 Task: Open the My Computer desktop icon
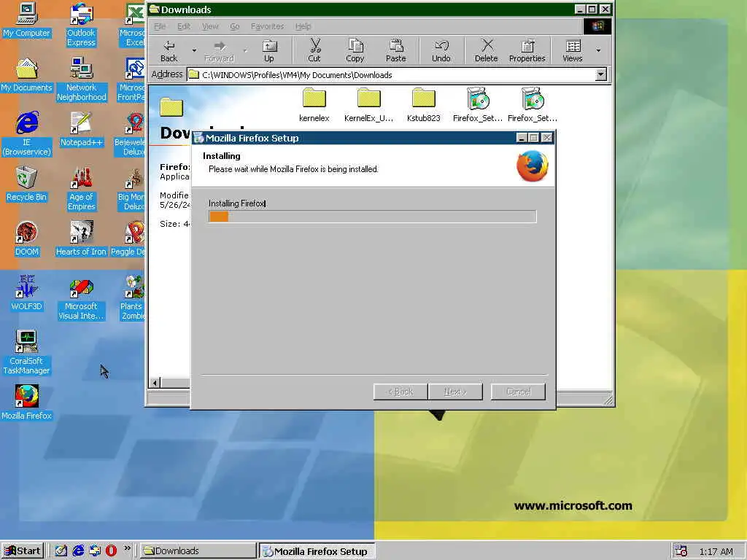tap(26, 20)
